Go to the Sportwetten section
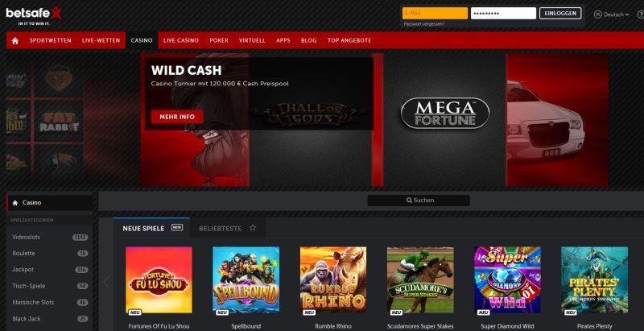Image resolution: width=644 pixels, height=331 pixels. (51, 40)
